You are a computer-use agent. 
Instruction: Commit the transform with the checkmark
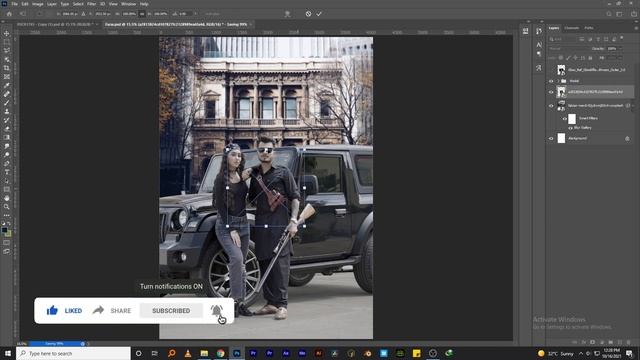point(319,14)
